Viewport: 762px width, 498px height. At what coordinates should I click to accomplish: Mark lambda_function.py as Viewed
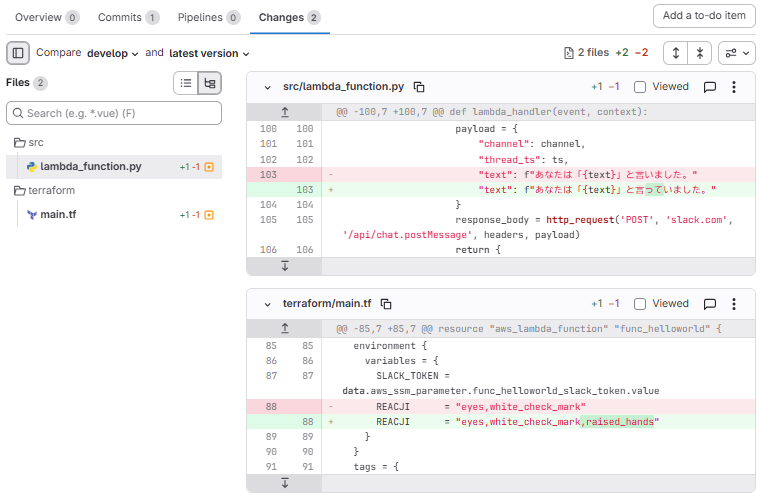pyautogui.click(x=640, y=87)
